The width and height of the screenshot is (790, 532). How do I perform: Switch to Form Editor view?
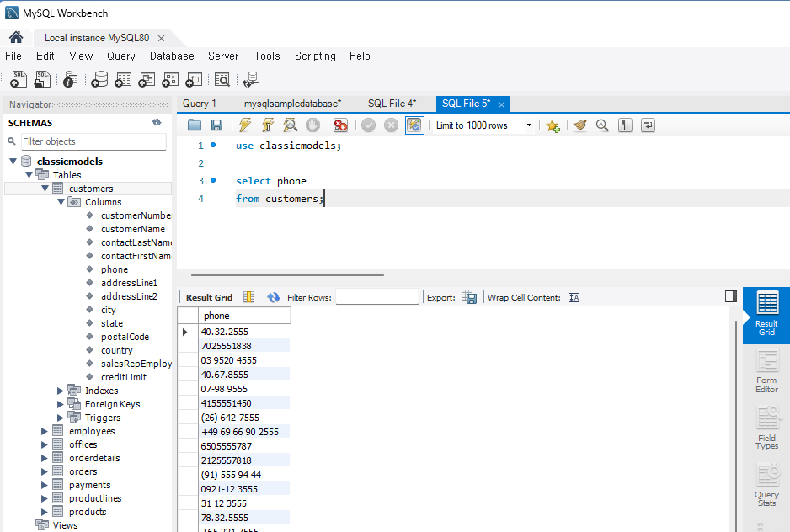tap(766, 371)
